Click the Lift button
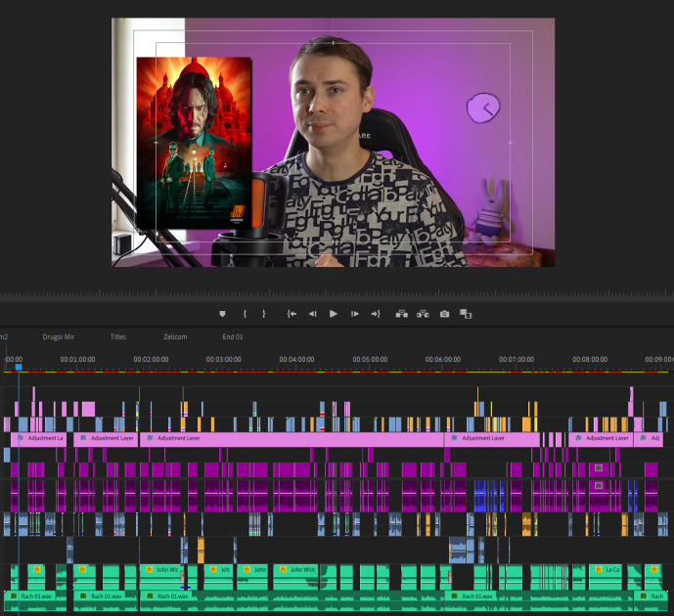Screen dimensions: 674x616 [401, 314]
